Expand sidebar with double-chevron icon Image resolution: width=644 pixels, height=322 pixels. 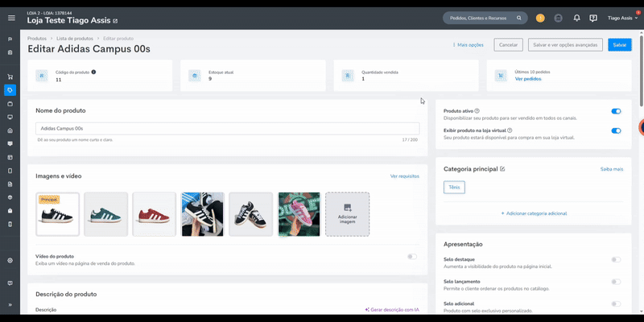click(10, 305)
